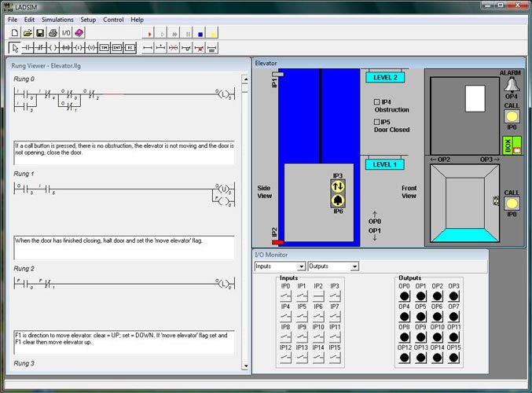Click the Save floppy disk icon
This screenshot has width=532, height=393.
click(x=40, y=33)
